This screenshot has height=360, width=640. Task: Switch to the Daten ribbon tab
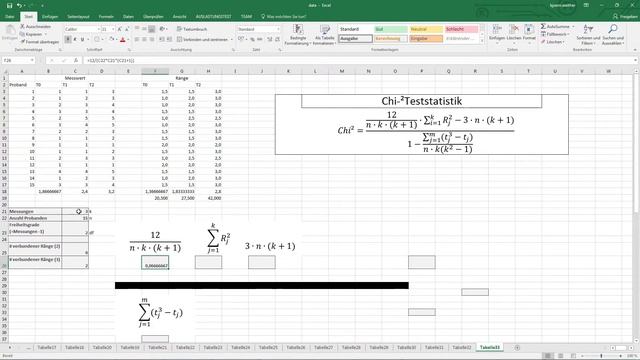pyautogui.click(x=128, y=17)
